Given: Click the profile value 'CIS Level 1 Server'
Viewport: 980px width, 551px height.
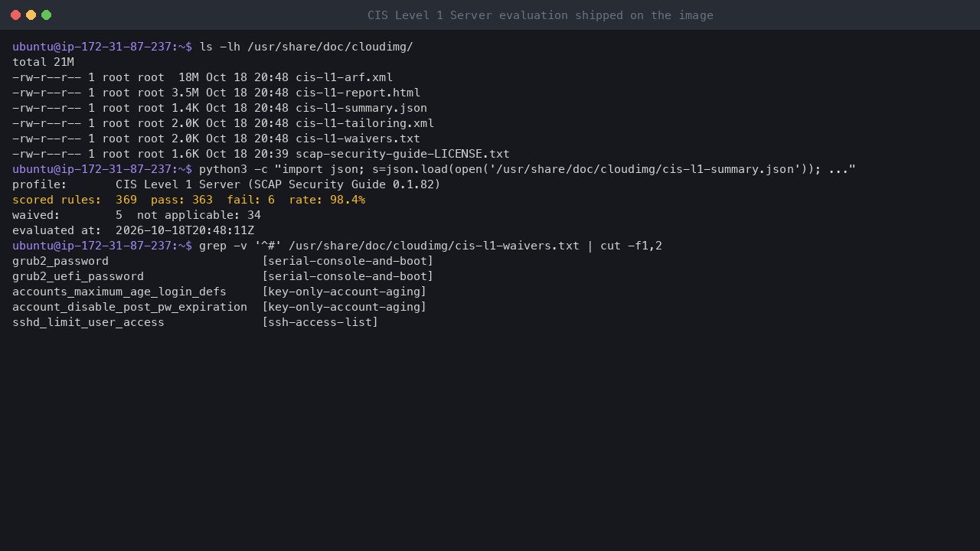Looking at the screenshot, I should coord(178,184).
